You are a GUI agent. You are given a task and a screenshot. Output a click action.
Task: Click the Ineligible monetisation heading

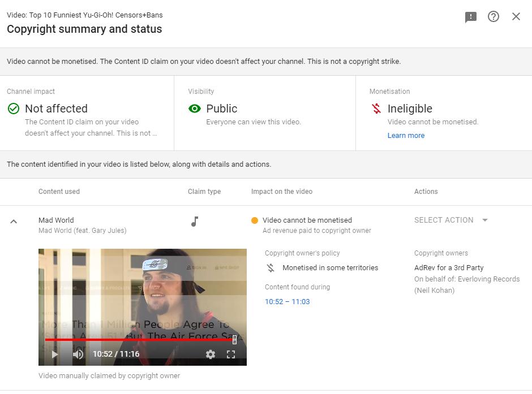point(410,109)
